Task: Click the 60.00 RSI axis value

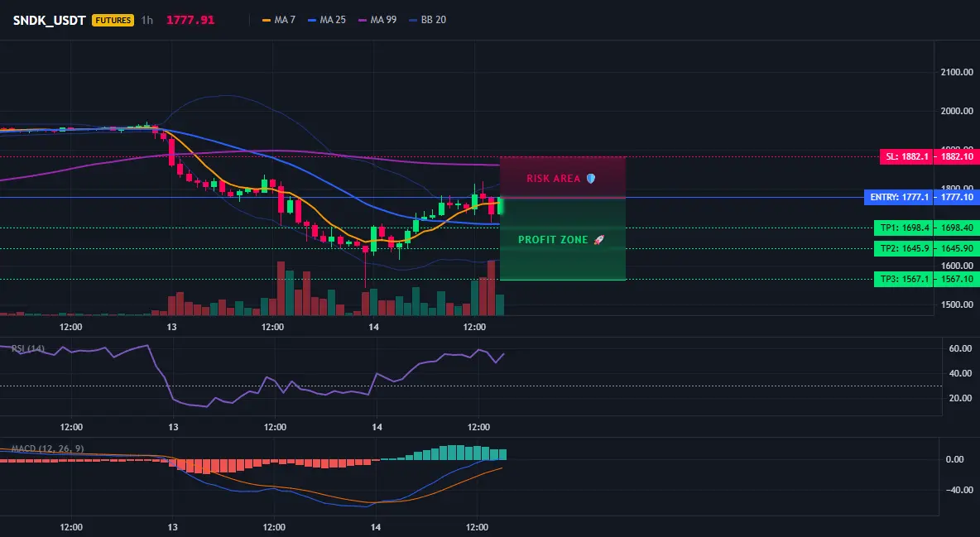Action: [960, 348]
